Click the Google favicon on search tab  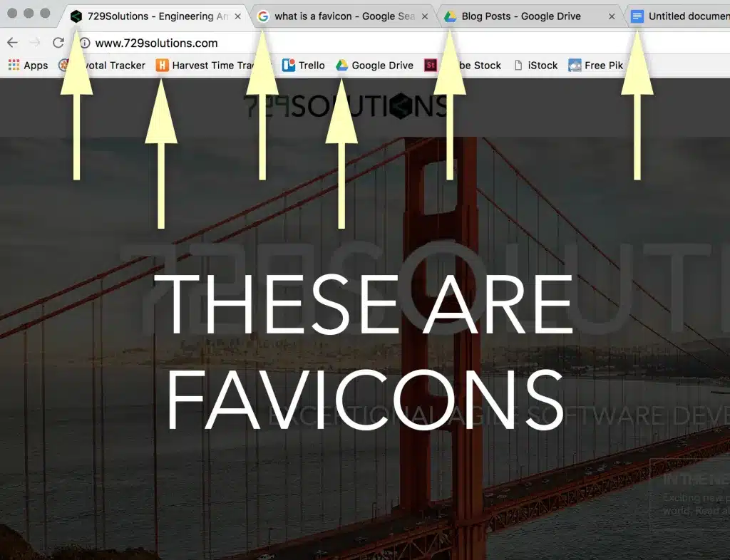tap(263, 16)
